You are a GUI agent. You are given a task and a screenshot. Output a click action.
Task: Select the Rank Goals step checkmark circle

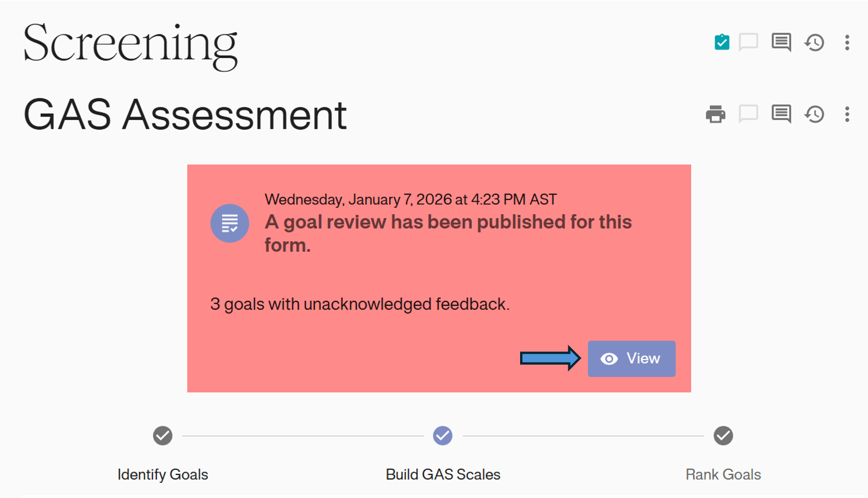723,435
